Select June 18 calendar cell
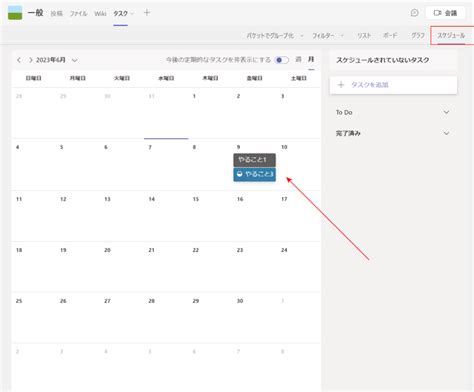Viewport: 474px width, 392px height. click(34, 267)
